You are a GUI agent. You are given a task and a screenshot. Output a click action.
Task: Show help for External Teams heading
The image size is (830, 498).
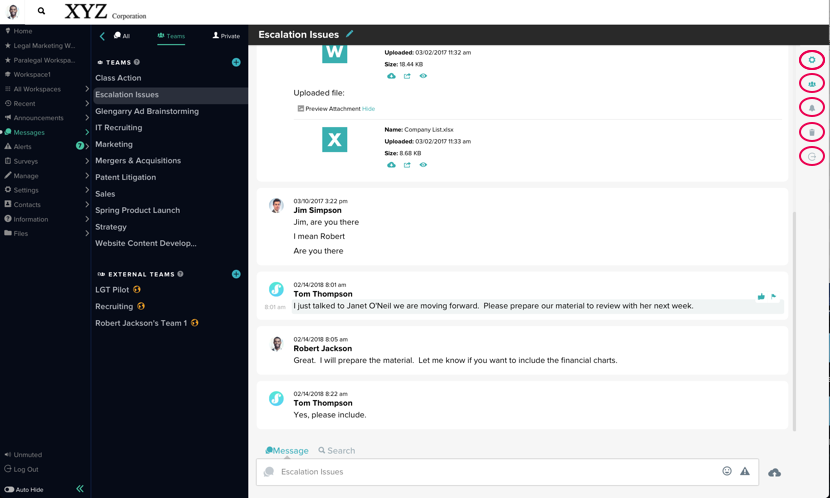point(181,274)
